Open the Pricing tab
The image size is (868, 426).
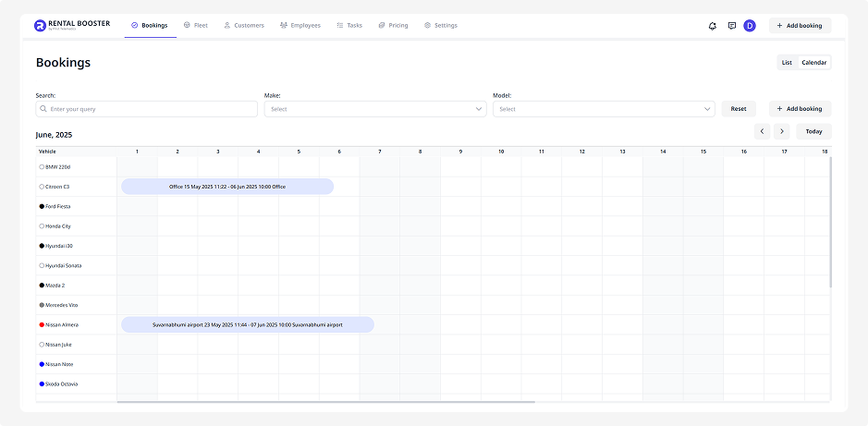point(393,26)
